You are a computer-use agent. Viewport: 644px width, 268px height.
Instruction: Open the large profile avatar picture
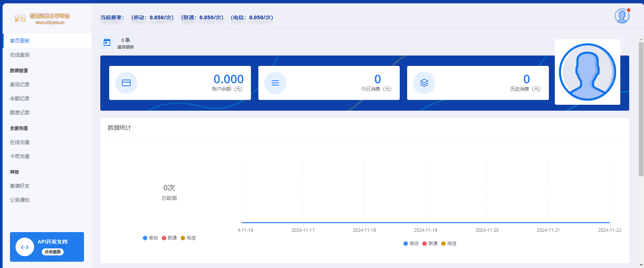[587, 72]
